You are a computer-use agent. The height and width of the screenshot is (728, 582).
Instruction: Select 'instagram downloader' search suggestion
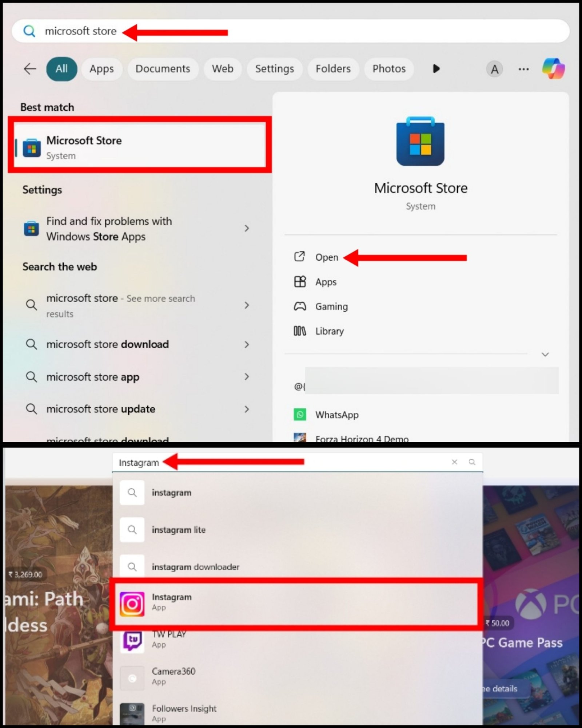[298, 567]
